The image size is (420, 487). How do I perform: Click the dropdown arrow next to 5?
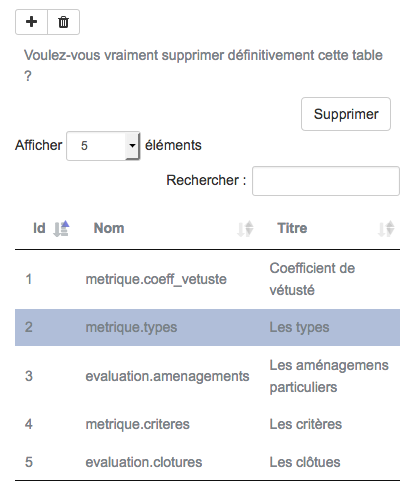132,146
